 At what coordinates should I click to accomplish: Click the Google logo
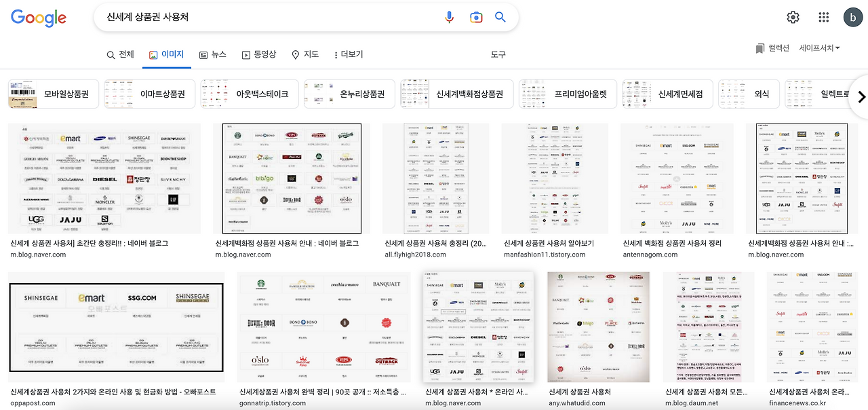pos(39,18)
